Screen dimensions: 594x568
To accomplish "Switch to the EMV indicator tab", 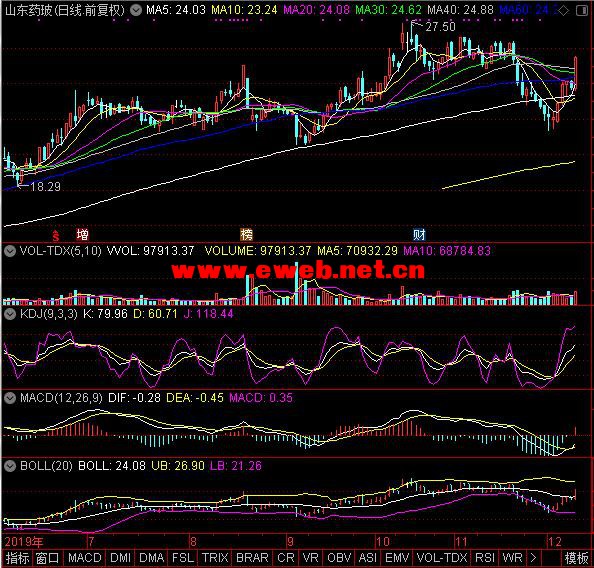I will [x=397, y=558].
